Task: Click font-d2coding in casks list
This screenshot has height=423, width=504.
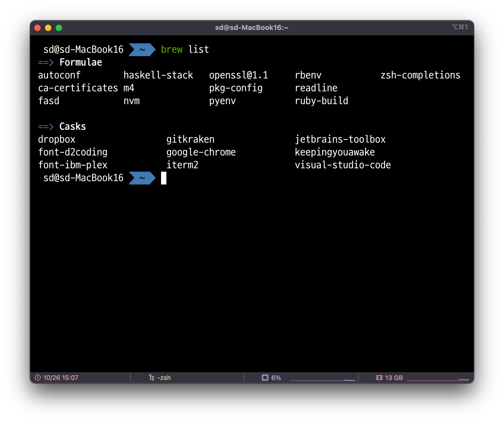Action: [72, 152]
